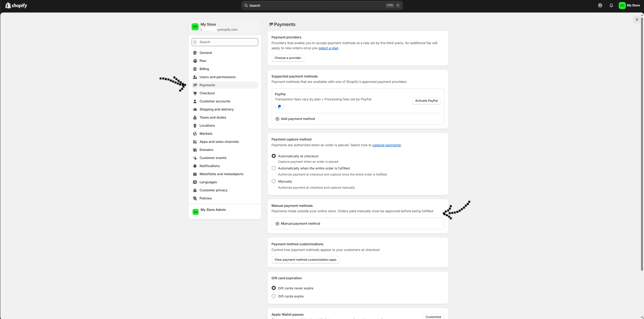Viewport: 644px width, 319px height.
Task: Click the Shopify logo in the top bar
Action: tap(16, 5)
